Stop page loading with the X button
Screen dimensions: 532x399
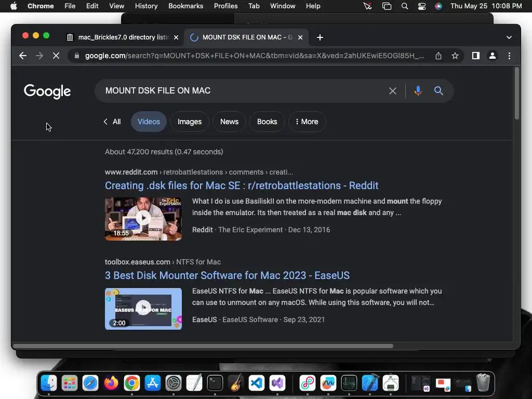pos(56,56)
